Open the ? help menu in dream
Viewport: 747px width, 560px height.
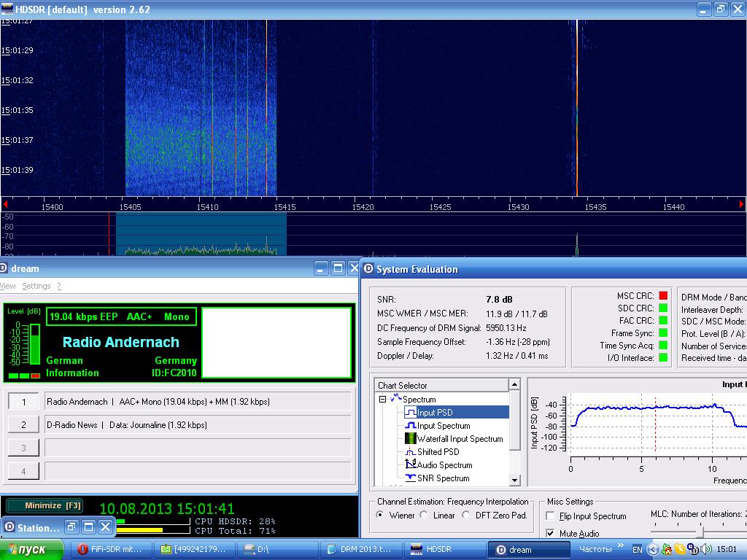pos(59,286)
